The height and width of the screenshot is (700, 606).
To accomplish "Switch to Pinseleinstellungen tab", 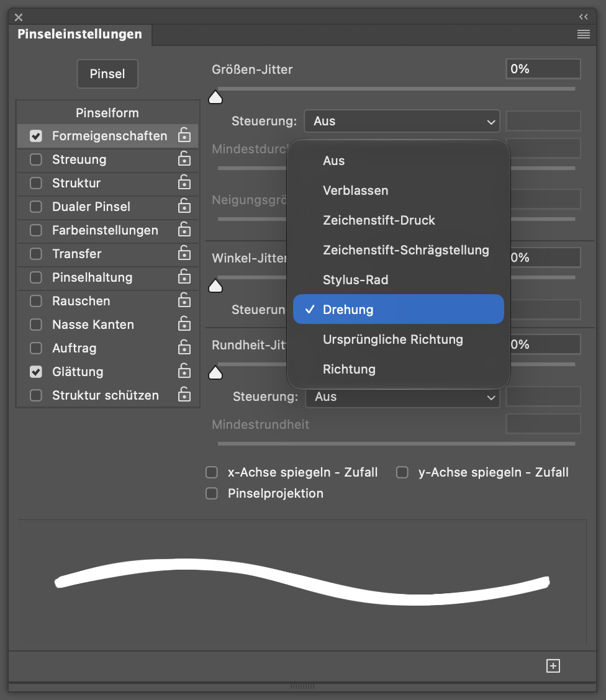I will tap(80, 34).
